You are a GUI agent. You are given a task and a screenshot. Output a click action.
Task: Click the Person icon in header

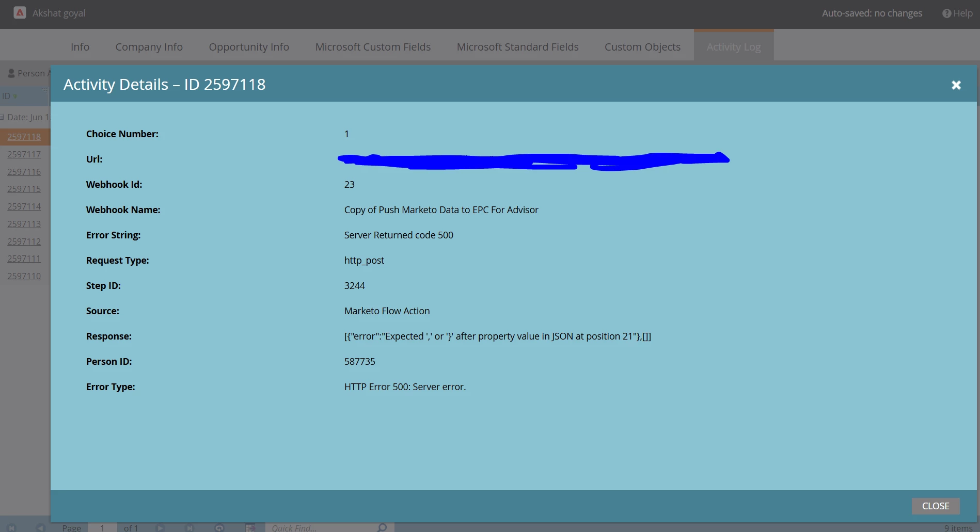(x=11, y=73)
